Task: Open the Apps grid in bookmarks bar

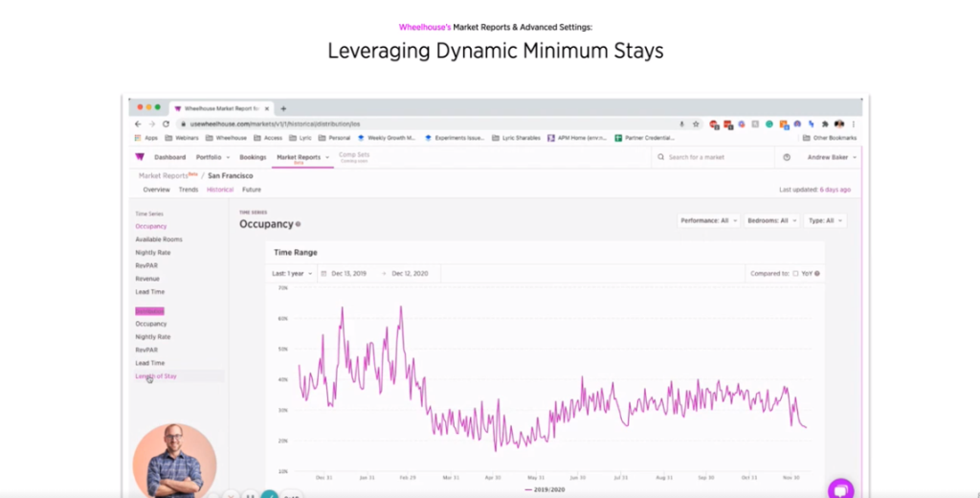Action: [x=146, y=138]
